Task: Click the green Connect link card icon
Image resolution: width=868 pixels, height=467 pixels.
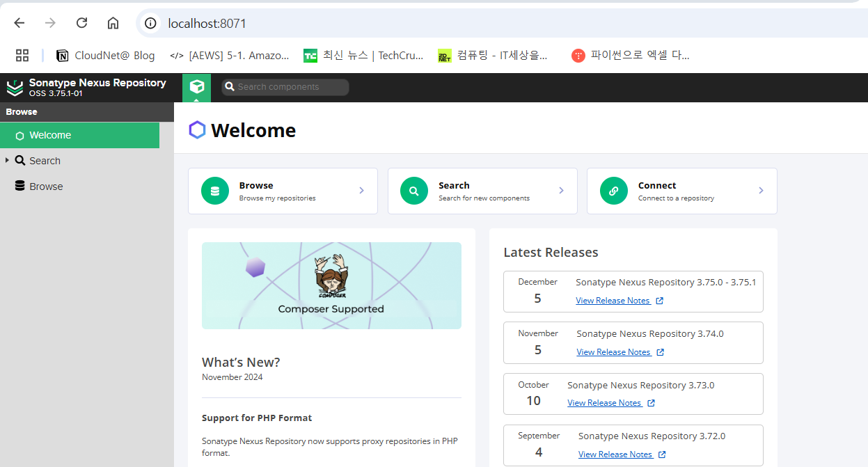Action: 614,191
